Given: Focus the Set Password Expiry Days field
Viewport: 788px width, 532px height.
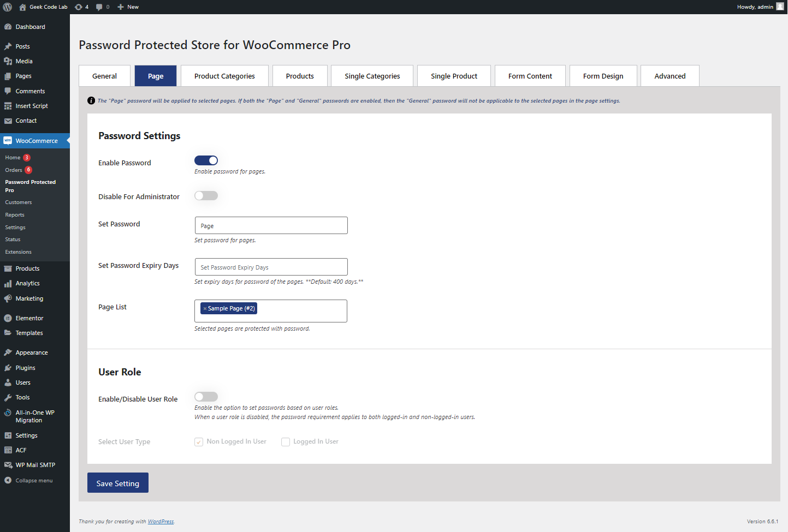Looking at the screenshot, I should pyautogui.click(x=271, y=267).
